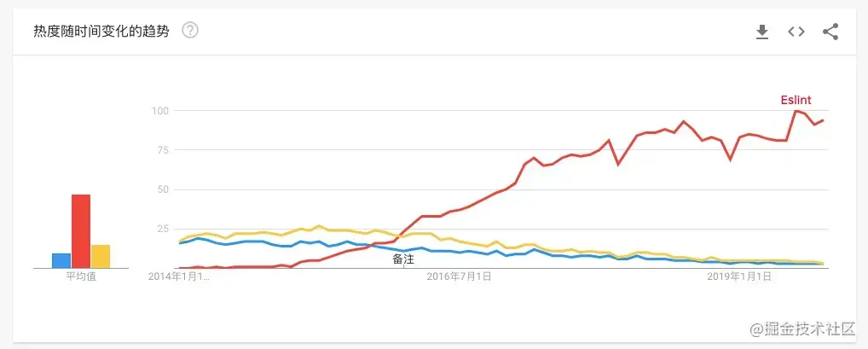This screenshot has width=868, height=349.
Task: Open the 备注 note marker
Action: (403, 259)
